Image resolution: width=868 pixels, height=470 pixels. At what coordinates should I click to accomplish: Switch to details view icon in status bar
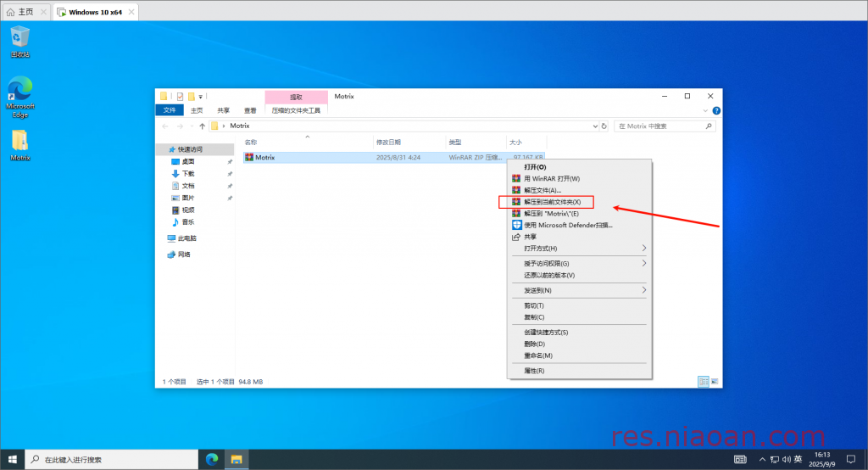(704, 381)
